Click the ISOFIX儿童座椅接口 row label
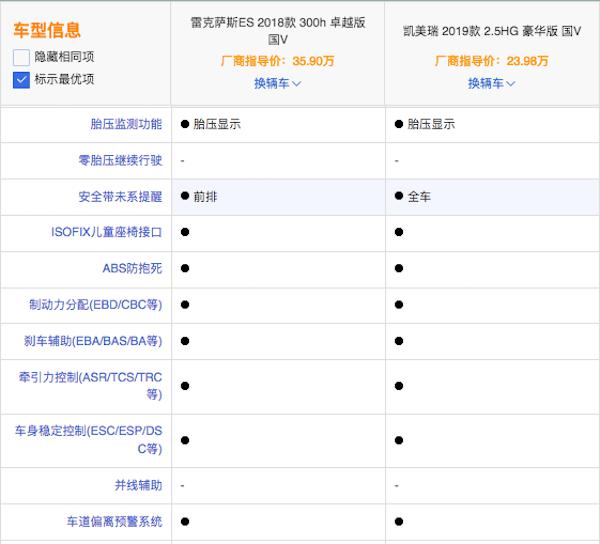 106,232
